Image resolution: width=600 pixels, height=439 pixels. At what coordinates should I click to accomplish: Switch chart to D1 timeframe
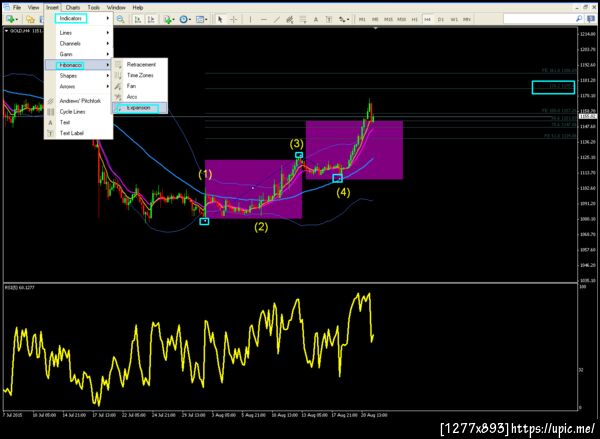(x=440, y=19)
